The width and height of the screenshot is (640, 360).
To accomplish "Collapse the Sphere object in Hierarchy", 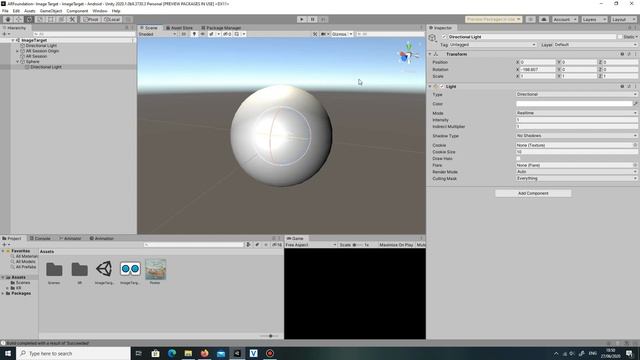I will [x=18, y=62].
